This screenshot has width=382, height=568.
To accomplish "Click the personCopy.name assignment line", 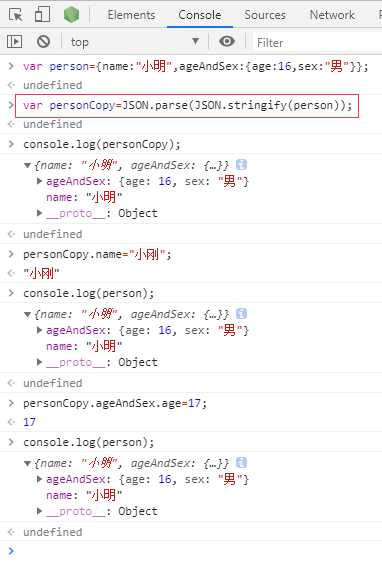I will pyautogui.click(x=97, y=254).
